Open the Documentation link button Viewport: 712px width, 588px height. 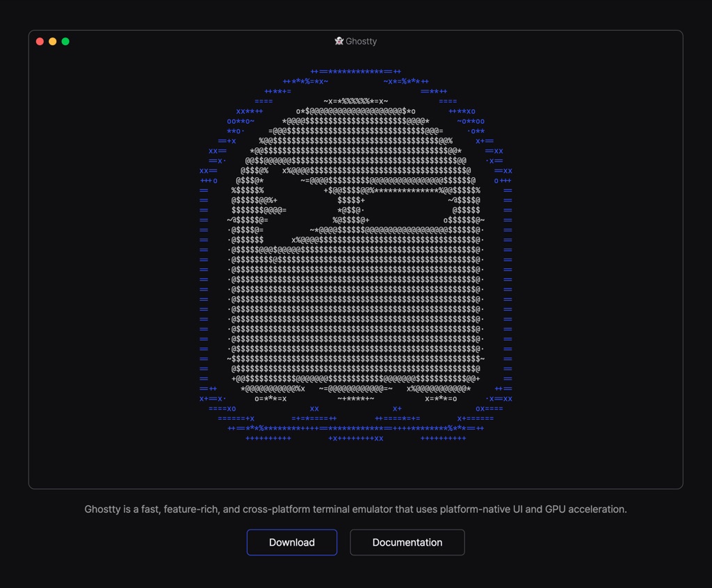tap(407, 542)
